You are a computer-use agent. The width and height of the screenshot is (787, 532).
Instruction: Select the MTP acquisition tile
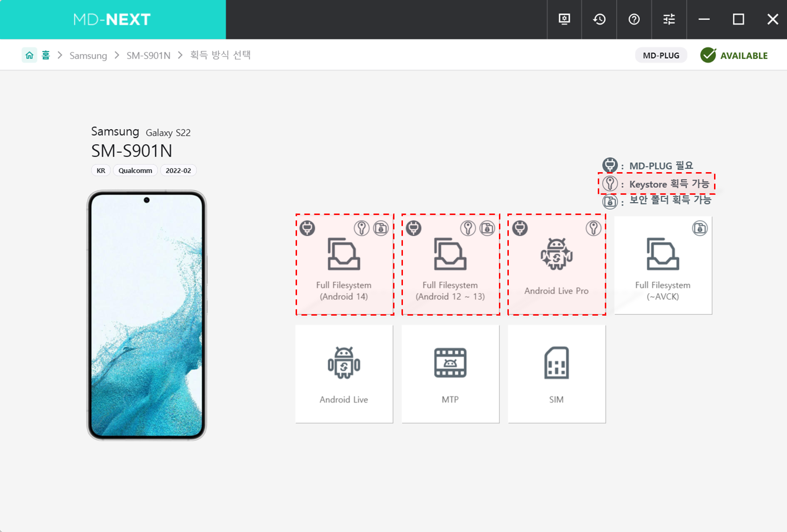(450, 374)
